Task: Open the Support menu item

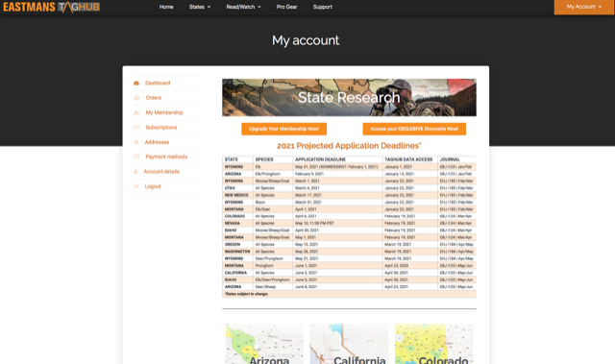Action: pos(323,7)
